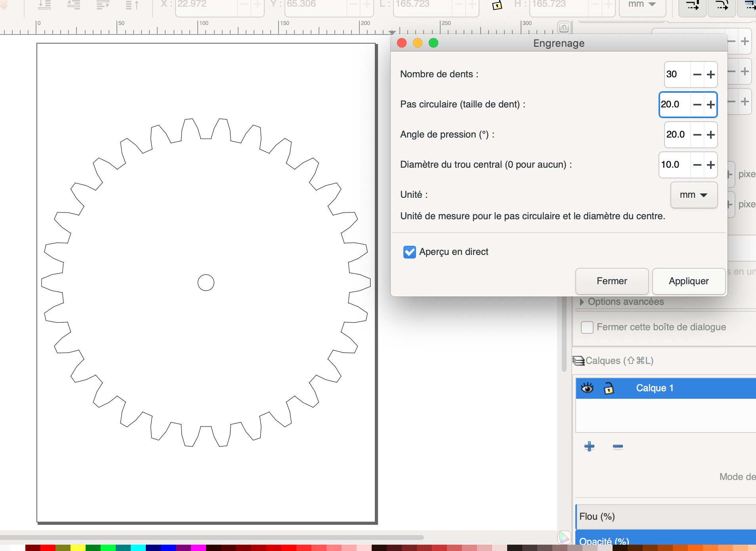Click the Appliquer button
This screenshot has height=551, width=756.
[x=688, y=281]
